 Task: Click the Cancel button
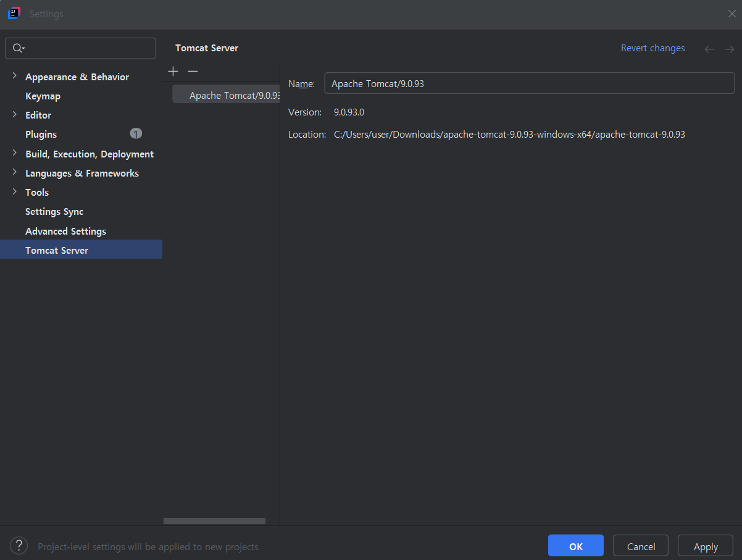(x=641, y=546)
